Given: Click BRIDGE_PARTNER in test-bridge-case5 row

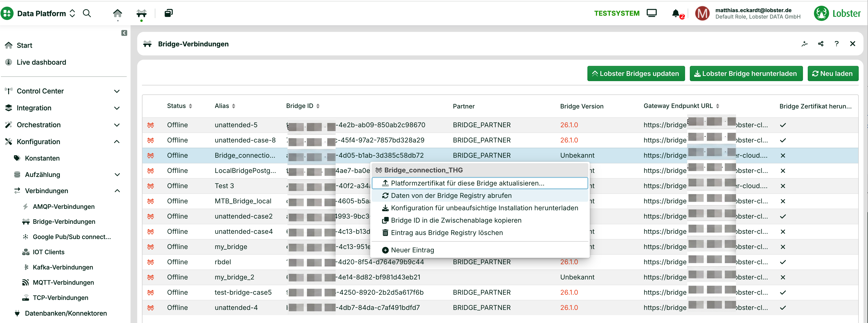Looking at the screenshot, I should (481, 292).
